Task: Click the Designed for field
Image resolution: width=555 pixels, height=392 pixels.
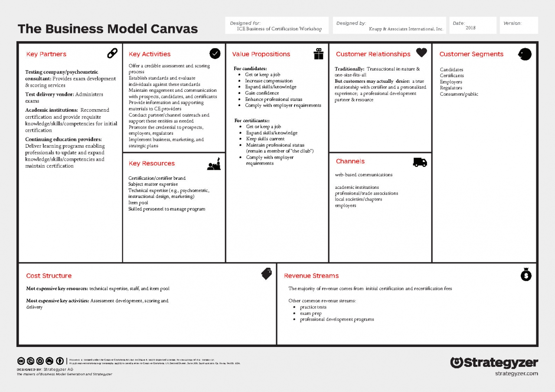Action: coord(277,26)
